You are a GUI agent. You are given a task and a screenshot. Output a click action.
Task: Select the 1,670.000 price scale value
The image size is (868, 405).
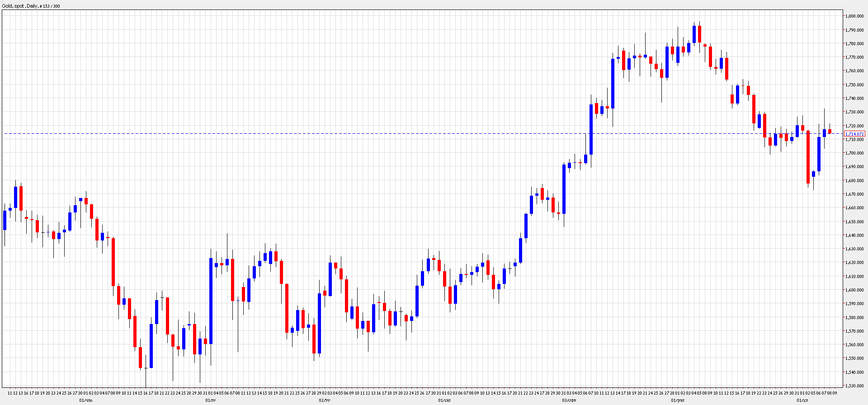854,194
